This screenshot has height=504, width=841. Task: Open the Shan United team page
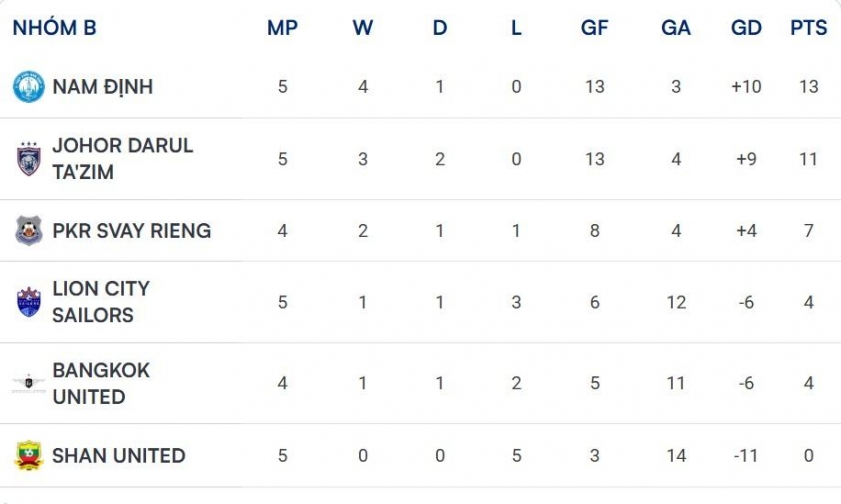pyautogui.click(x=118, y=456)
